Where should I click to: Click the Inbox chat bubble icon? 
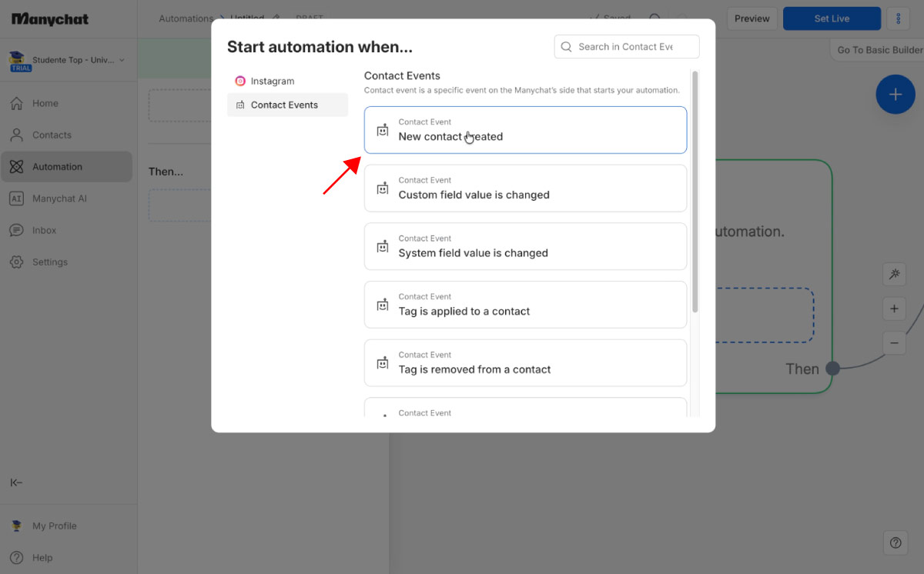(x=16, y=230)
